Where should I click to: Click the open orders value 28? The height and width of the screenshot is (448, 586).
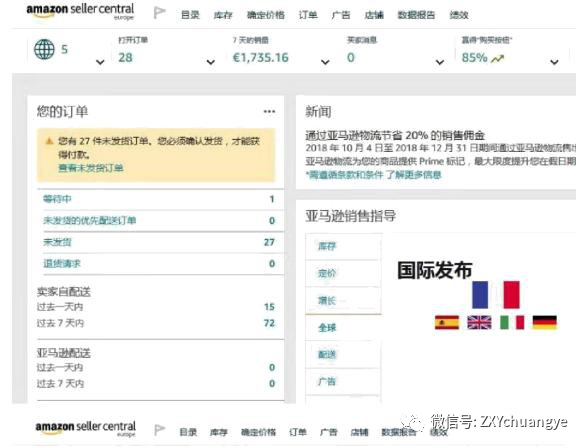[126, 58]
